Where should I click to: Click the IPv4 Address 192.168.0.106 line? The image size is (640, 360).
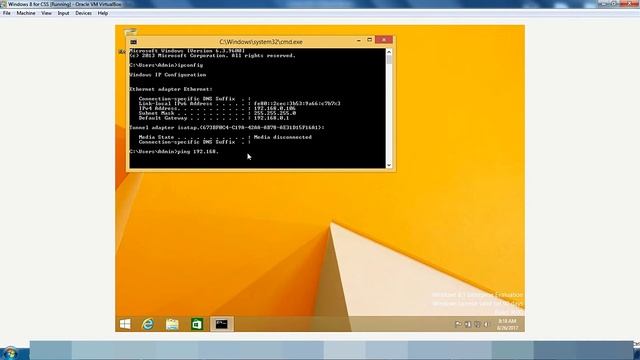tap(217, 109)
